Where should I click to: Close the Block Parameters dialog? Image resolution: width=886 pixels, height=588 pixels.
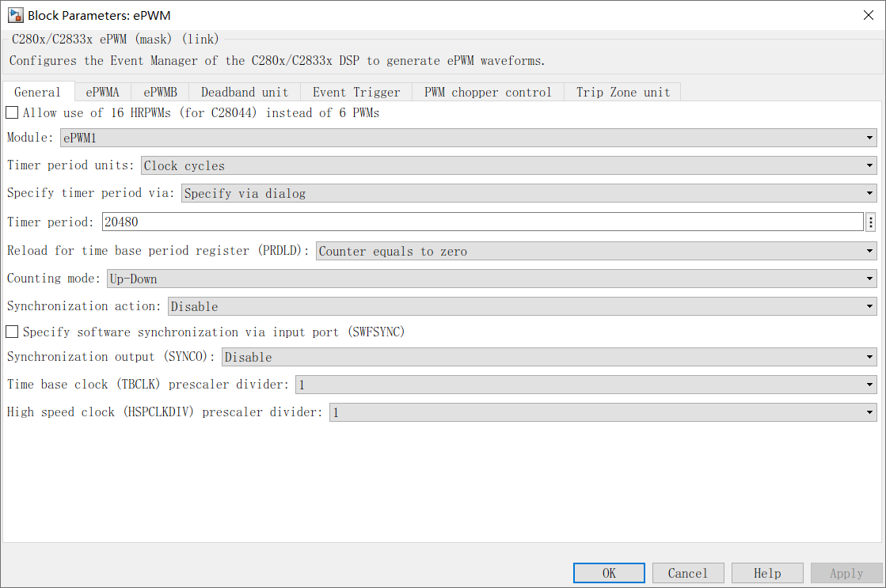pos(869,15)
